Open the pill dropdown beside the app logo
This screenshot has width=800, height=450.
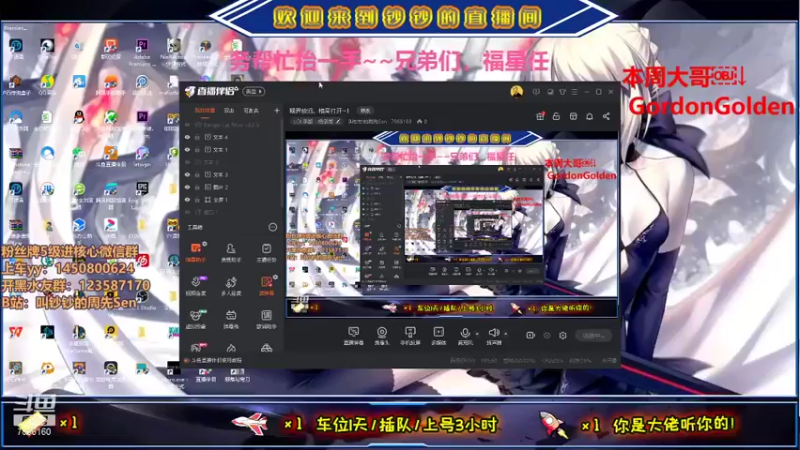point(254,91)
